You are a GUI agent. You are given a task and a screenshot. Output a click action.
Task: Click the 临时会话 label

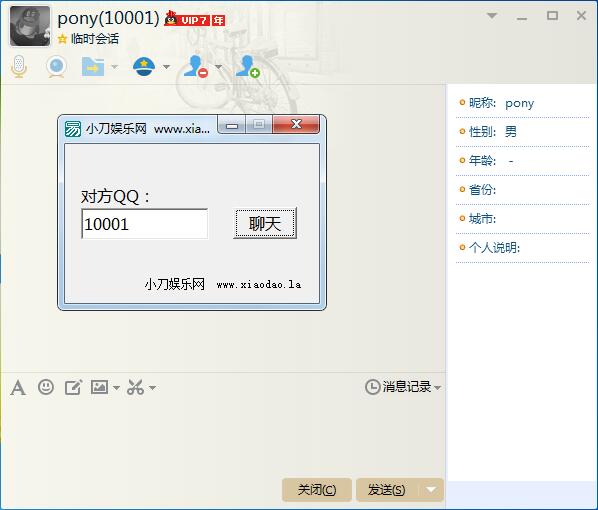pos(95,39)
